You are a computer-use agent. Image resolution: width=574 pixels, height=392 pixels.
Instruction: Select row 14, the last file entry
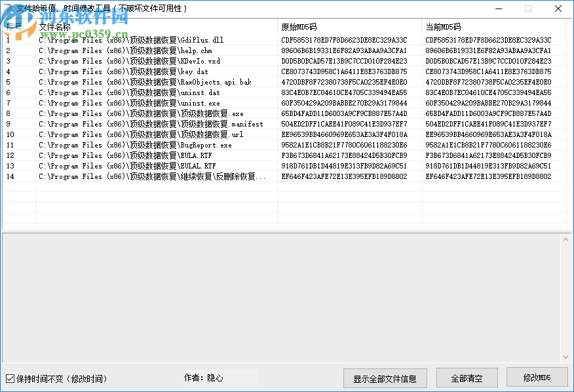coord(131,176)
